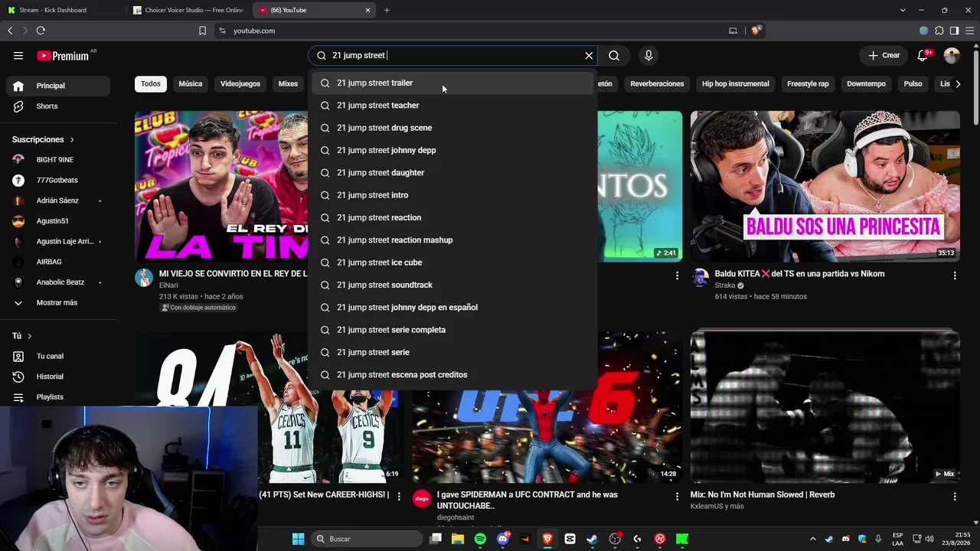Start voice search with the microphone
The width and height of the screenshot is (980, 551).
[648, 55]
